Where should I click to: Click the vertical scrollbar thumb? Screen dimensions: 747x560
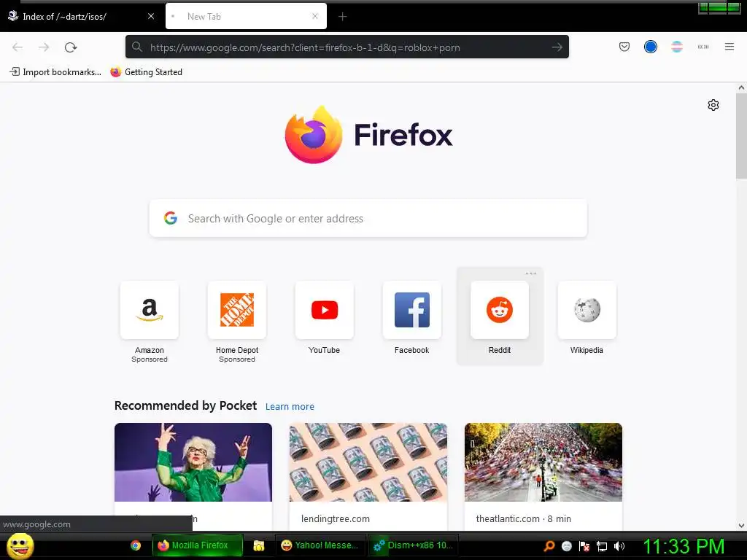(x=741, y=136)
